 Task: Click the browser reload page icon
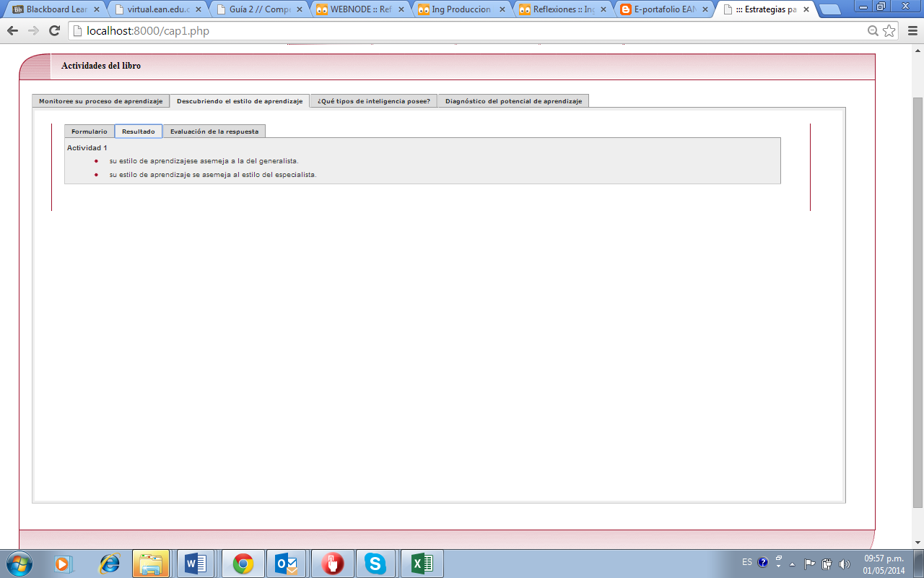[54, 31]
